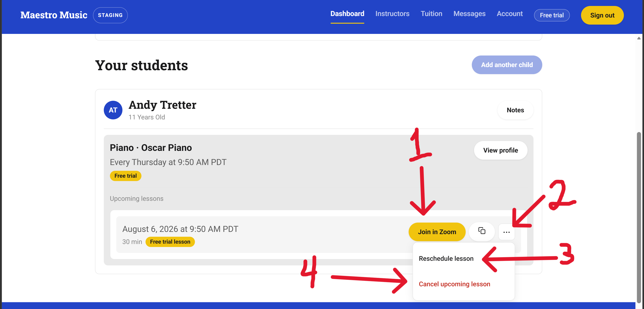This screenshot has height=309, width=644.
Task: Choose Cancel upcoming lesson
Action: pos(454,284)
